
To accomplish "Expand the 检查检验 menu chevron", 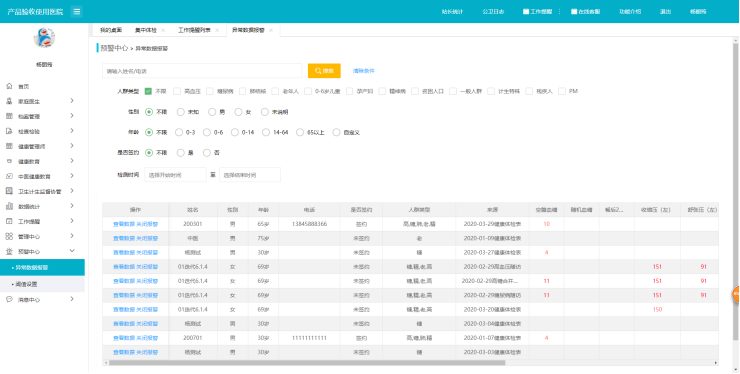I will pyautogui.click(x=72, y=131).
